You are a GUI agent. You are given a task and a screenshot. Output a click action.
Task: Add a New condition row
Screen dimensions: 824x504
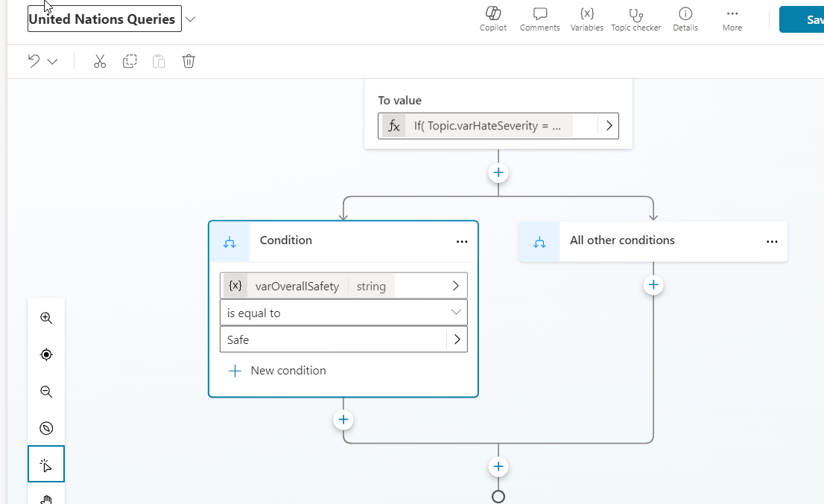point(277,371)
